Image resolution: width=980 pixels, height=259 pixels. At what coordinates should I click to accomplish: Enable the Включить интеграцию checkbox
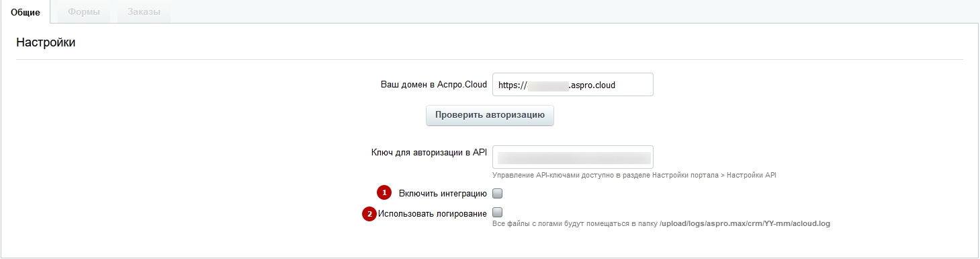[498, 194]
